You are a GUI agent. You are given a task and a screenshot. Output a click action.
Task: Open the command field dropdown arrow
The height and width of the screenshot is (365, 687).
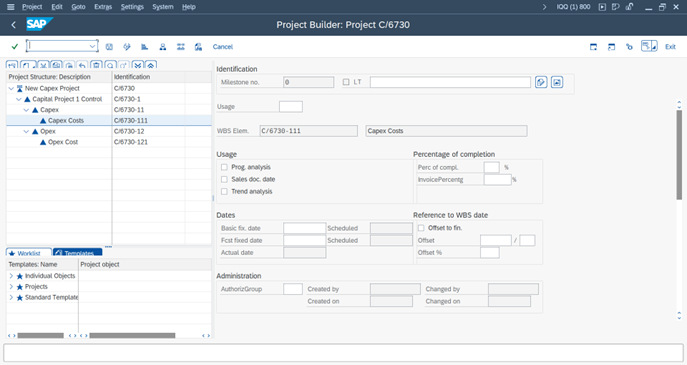(x=92, y=46)
